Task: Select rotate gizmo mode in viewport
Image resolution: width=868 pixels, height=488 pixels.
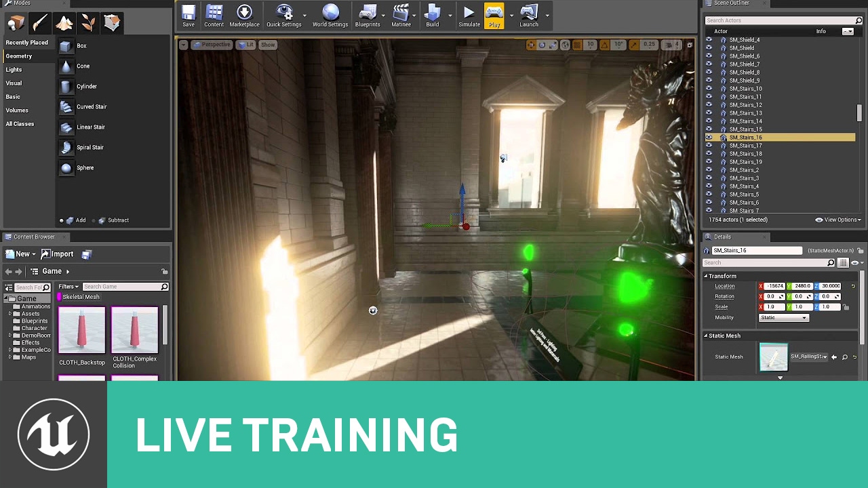Action: click(x=542, y=45)
